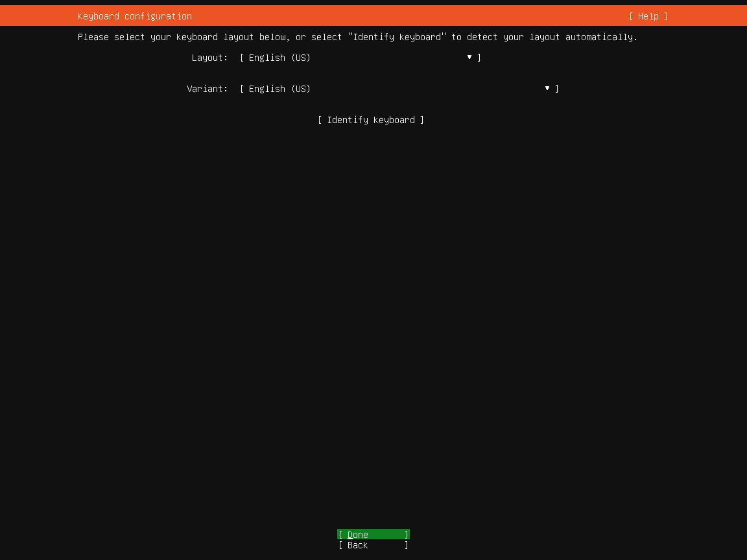Open the Help menu in header
This screenshot has height=560, width=747.
[x=648, y=16]
